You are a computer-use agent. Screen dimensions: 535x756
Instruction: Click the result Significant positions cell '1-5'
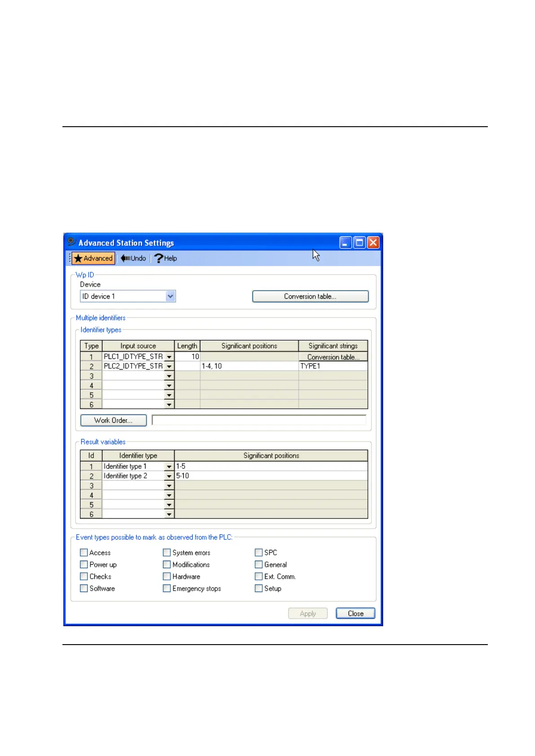pyautogui.click(x=271, y=466)
